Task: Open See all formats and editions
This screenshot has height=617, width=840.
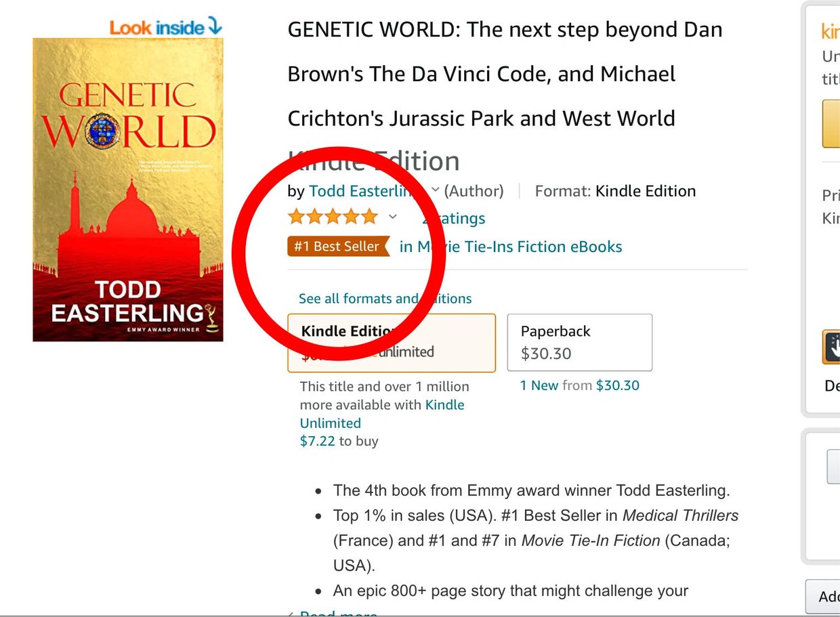Action: (385, 299)
